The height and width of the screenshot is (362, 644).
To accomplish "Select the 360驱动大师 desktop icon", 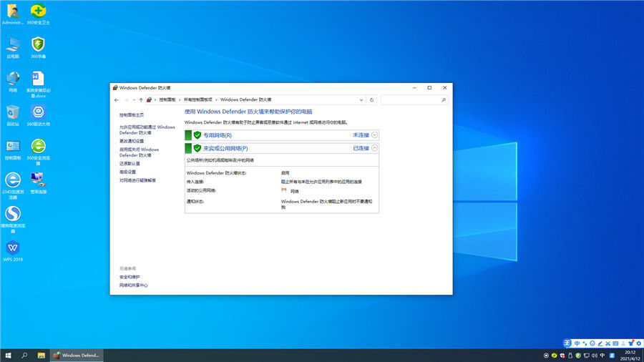I will (x=38, y=115).
